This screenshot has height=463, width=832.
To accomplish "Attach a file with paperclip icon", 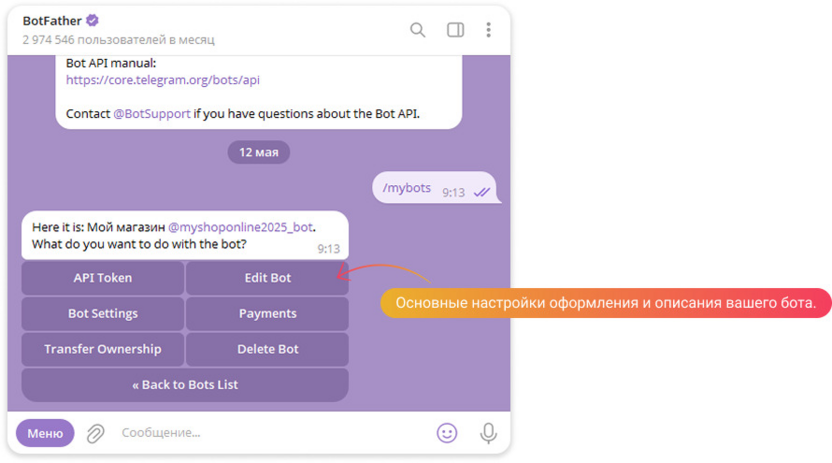I will click(x=96, y=433).
